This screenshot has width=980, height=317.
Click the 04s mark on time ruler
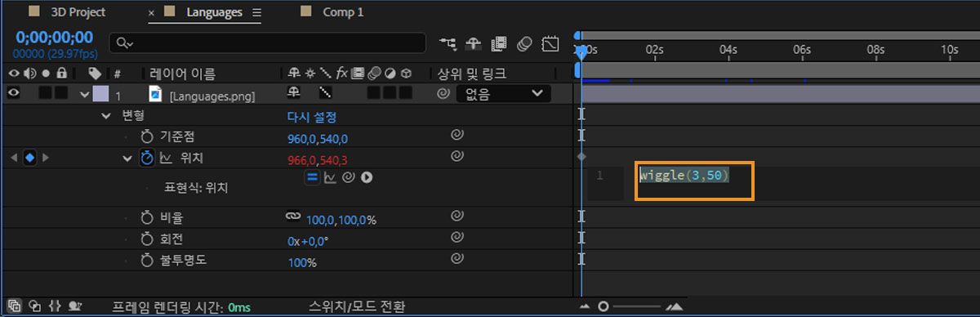click(728, 49)
